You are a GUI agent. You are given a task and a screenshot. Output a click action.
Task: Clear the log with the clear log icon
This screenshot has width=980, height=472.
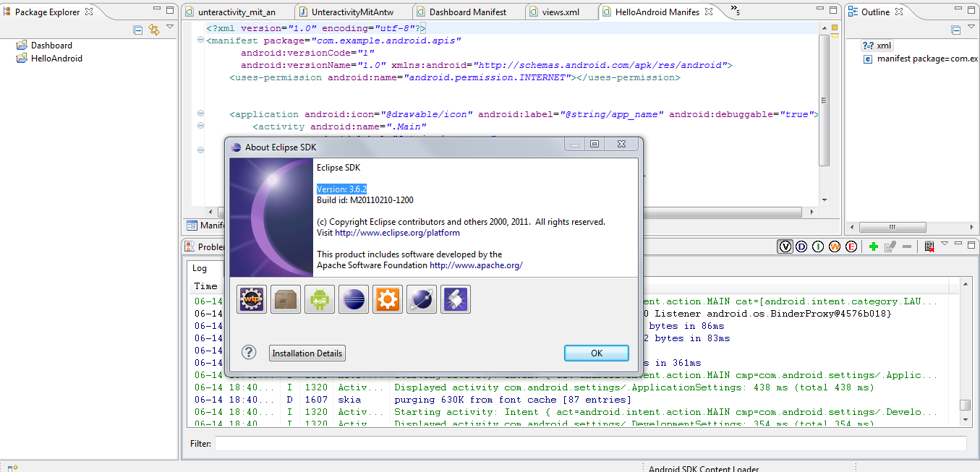pyautogui.click(x=929, y=246)
